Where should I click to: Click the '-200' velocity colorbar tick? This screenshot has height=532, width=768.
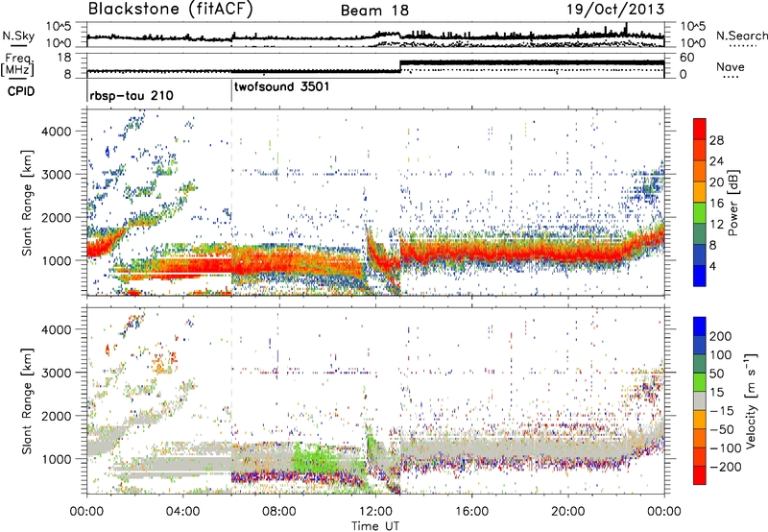click(725, 467)
